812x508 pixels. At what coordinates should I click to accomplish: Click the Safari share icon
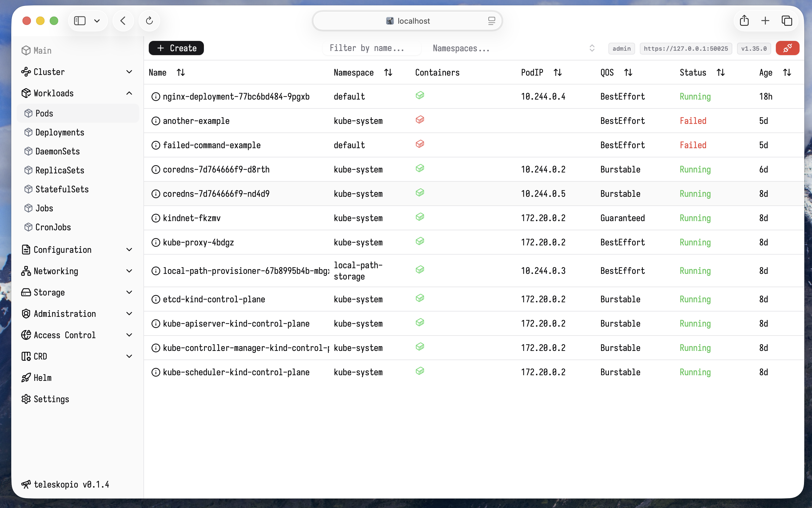(x=744, y=21)
